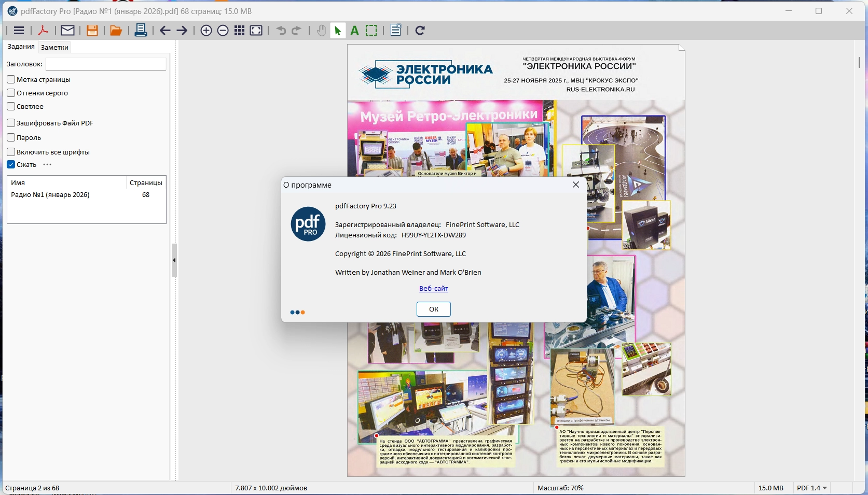Switch to the Задания tab
This screenshot has width=868, height=495.
21,47
